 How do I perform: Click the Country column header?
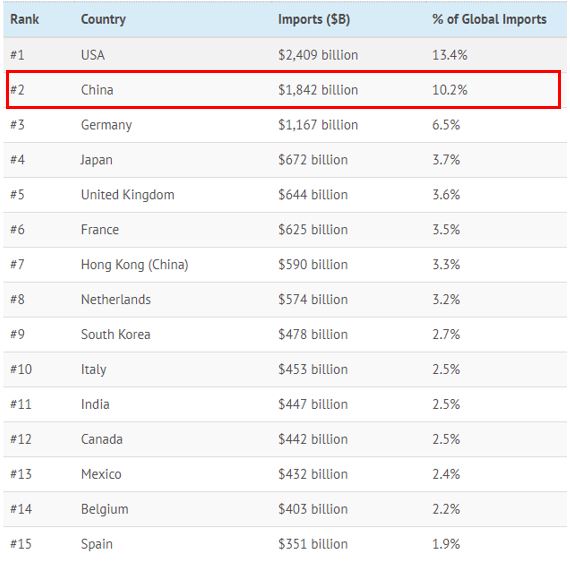tap(103, 19)
